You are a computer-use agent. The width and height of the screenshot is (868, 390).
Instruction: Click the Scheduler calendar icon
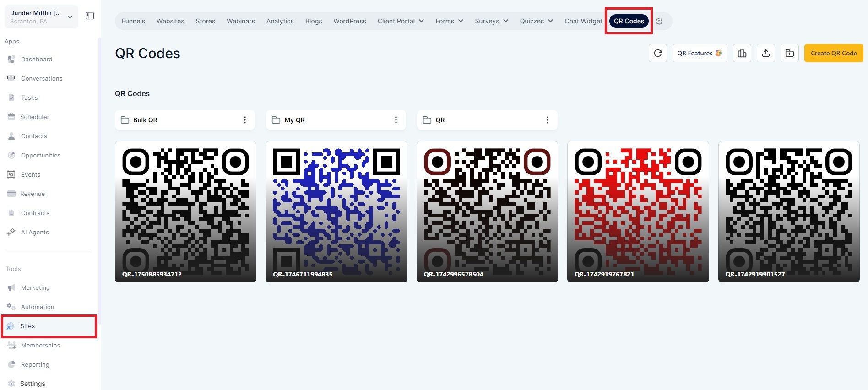click(11, 117)
